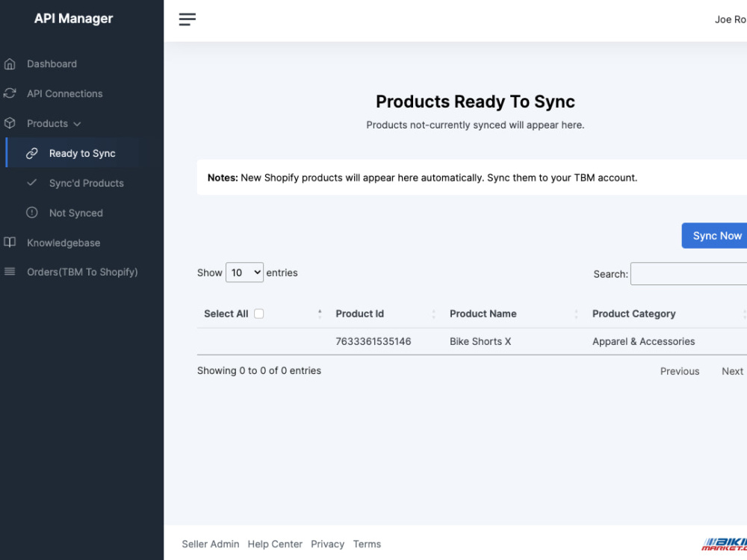Open the Not Synced page
Image resolution: width=747 pixels, height=560 pixels.
pyautogui.click(x=76, y=213)
